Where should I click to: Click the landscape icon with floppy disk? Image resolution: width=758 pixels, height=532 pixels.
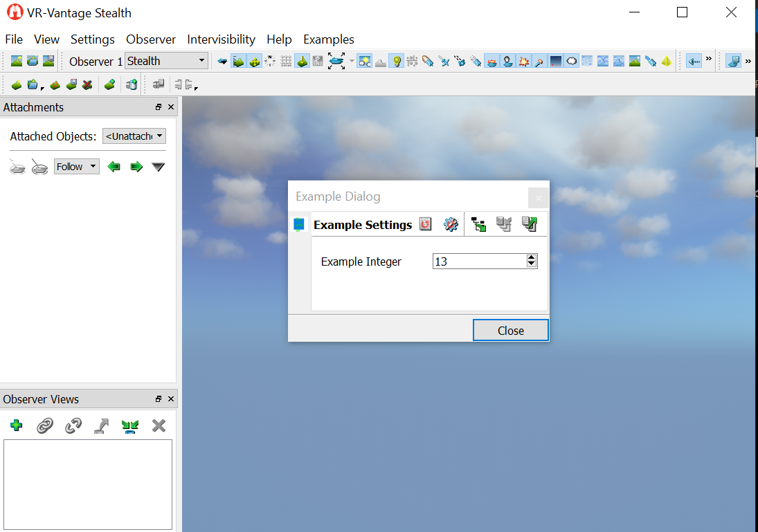tap(48, 62)
